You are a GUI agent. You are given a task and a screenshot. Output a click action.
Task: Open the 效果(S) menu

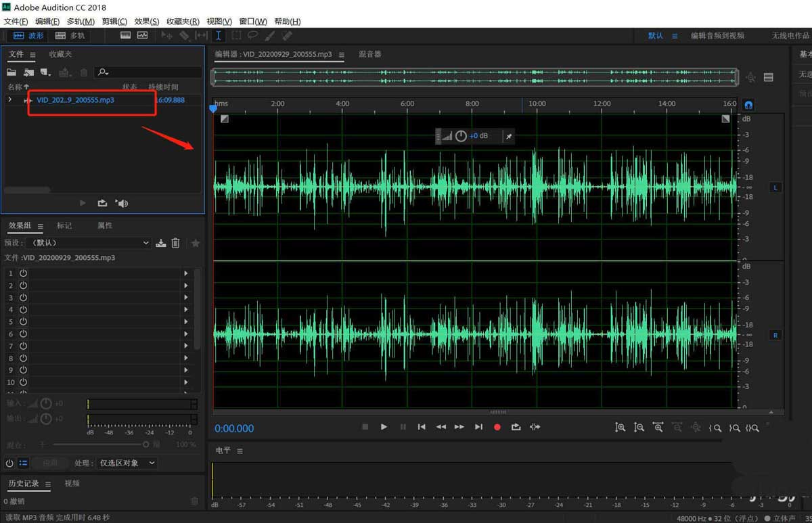(147, 22)
